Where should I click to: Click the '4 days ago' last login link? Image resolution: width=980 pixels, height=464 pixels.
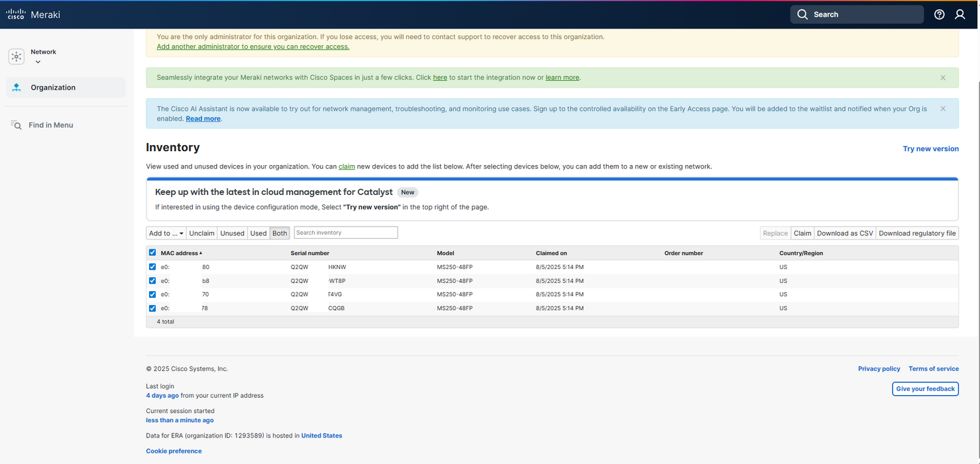tap(162, 396)
